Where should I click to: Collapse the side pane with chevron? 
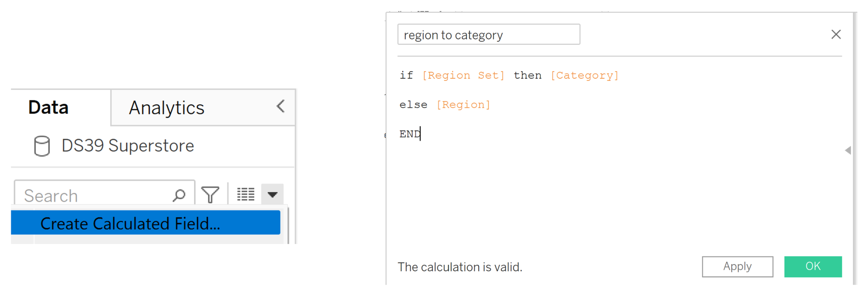coord(281,106)
